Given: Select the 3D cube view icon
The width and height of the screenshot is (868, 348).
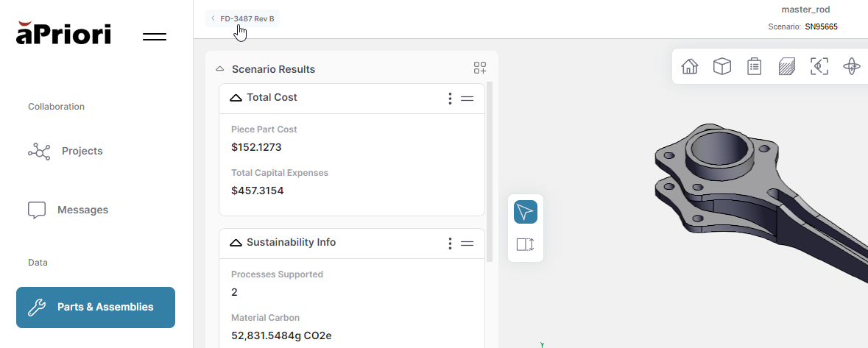Looking at the screenshot, I should point(722,67).
